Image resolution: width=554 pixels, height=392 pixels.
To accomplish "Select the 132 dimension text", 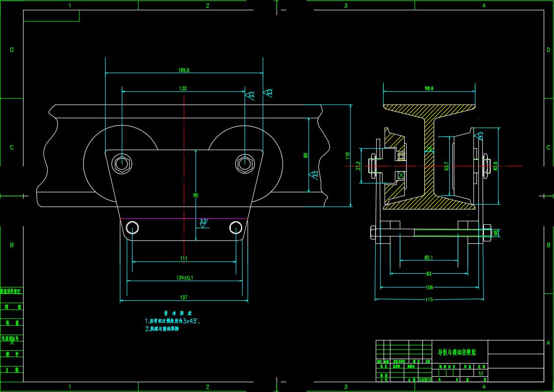I will pos(183,89).
